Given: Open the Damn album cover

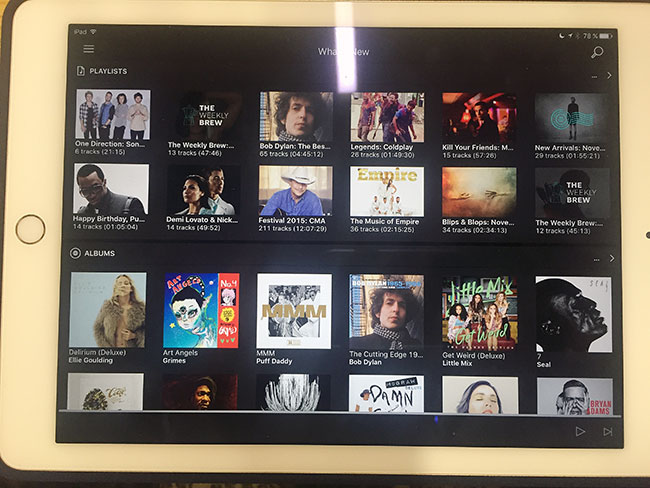Looking at the screenshot, I should point(386,393).
